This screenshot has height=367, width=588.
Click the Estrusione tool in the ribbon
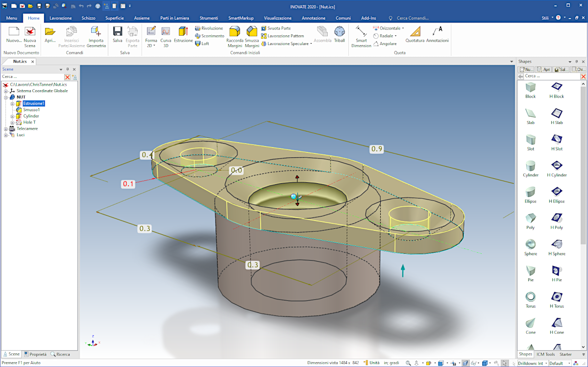tap(183, 34)
